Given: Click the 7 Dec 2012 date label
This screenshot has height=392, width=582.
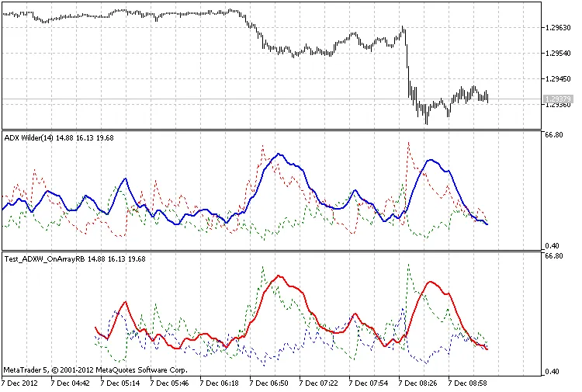Looking at the screenshot, I should click(x=19, y=383).
